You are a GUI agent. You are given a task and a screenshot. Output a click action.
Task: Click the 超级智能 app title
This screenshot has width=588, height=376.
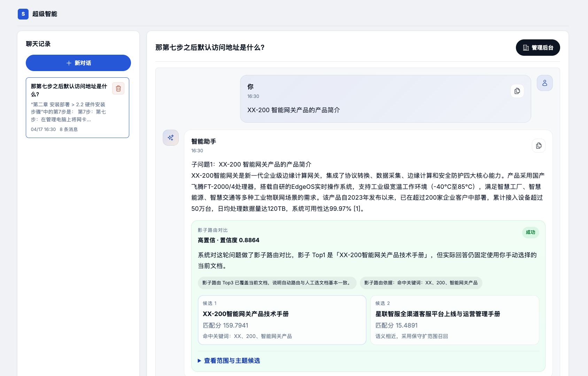pos(45,14)
